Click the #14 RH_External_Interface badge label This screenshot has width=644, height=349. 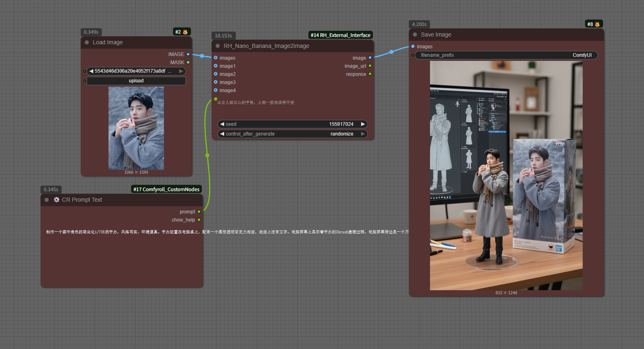click(340, 35)
